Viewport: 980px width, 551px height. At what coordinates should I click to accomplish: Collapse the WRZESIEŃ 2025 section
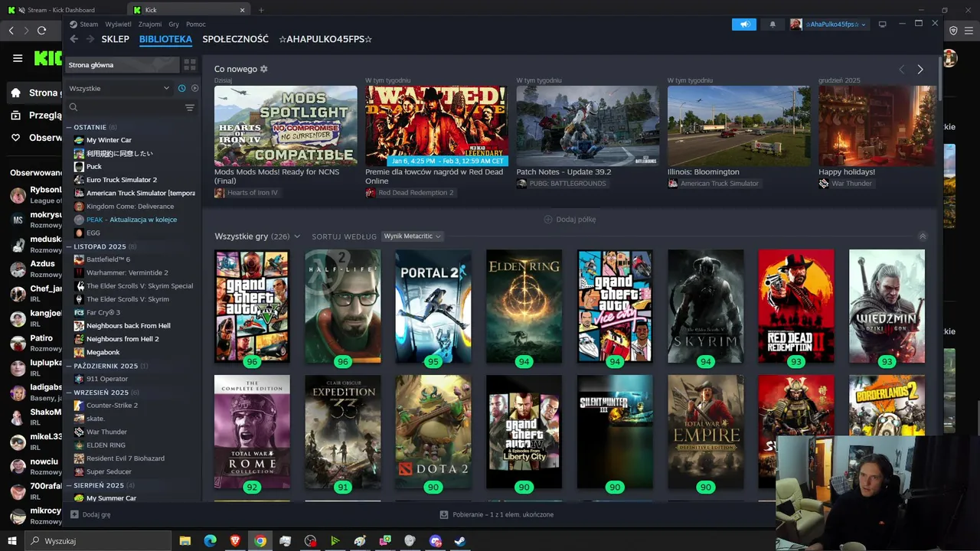pos(69,392)
